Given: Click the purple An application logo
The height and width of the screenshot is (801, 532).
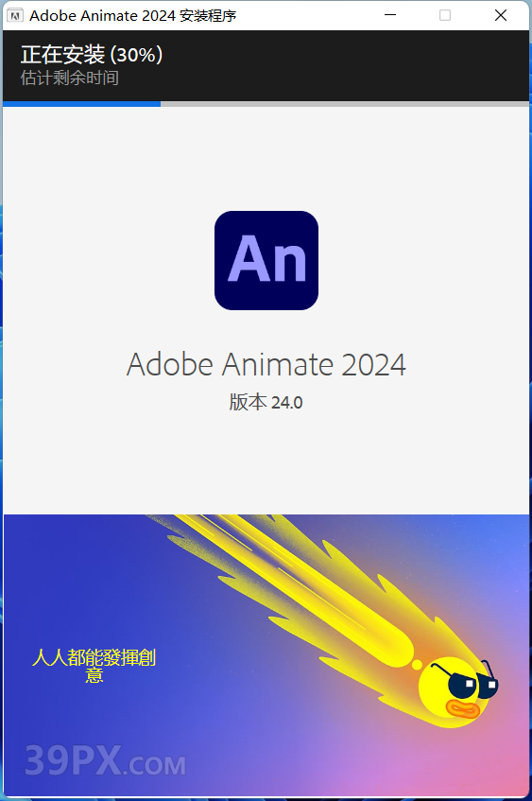Looking at the screenshot, I should [x=266, y=260].
